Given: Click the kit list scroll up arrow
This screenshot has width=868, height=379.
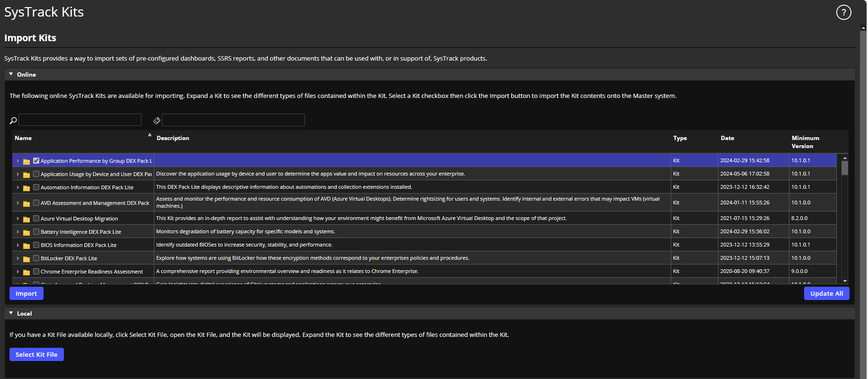Looking at the screenshot, I should (845, 158).
